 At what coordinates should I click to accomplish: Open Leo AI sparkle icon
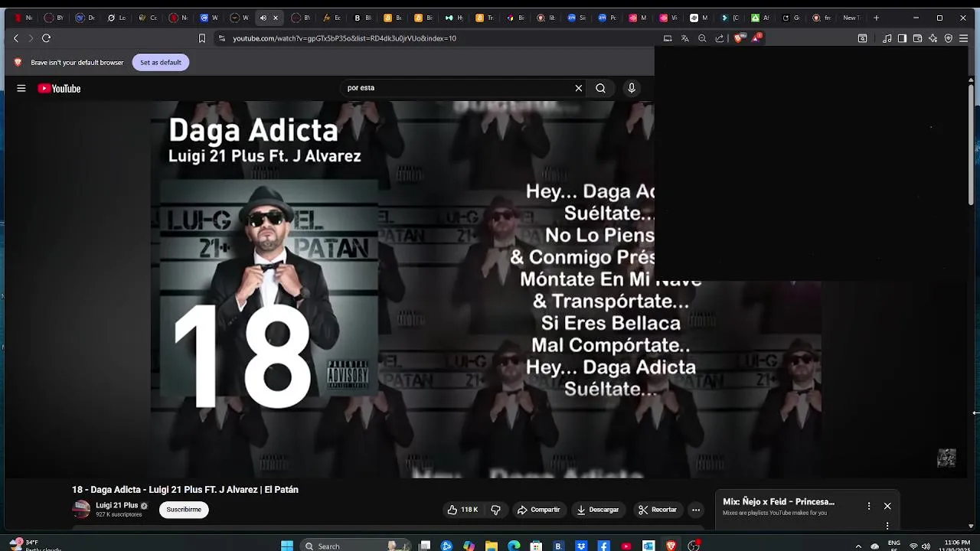click(933, 38)
